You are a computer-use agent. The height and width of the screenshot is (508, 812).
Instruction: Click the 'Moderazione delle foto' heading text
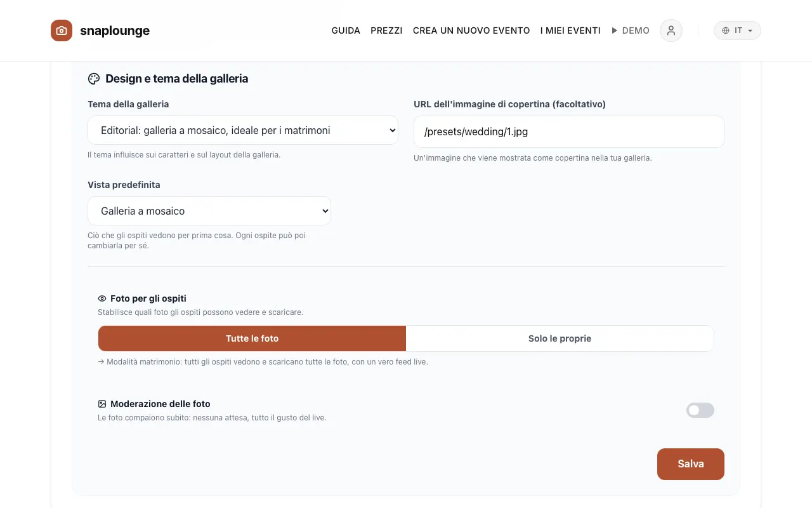(x=160, y=404)
